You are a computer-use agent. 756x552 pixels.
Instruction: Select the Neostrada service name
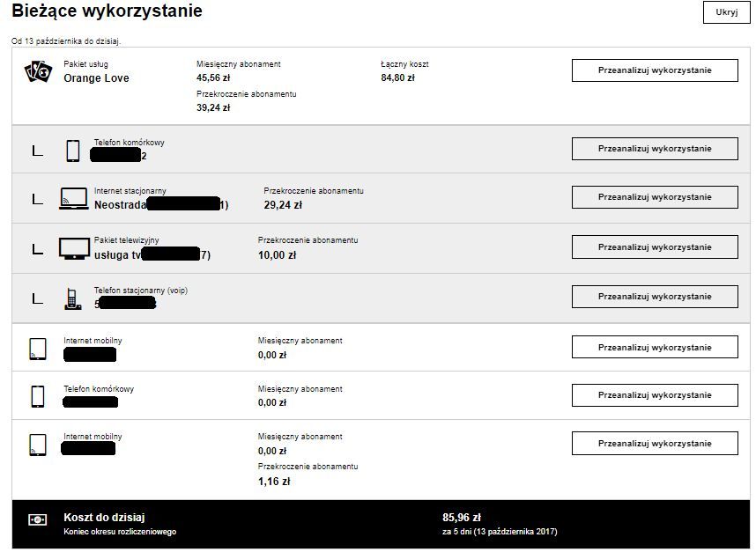(120, 205)
